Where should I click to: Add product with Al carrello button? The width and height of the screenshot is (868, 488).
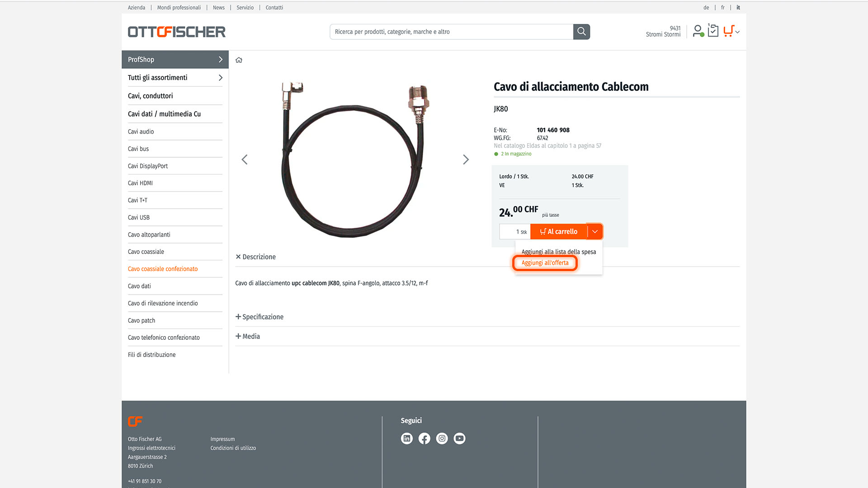[x=559, y=231]
